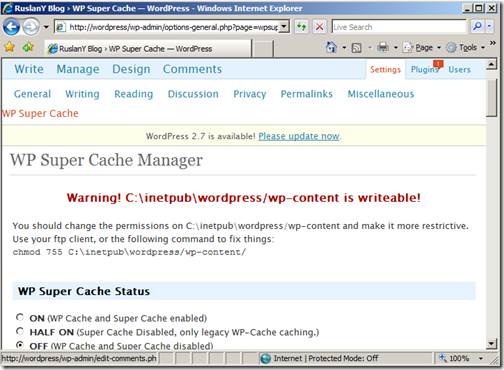The image size is (504, 370).
Task: Go to the Write menu
Action: [29, 69]
